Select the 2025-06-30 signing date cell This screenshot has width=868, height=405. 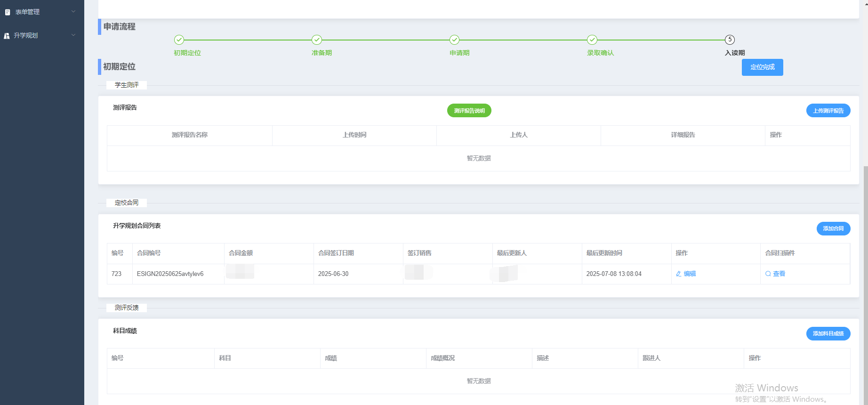358,274
